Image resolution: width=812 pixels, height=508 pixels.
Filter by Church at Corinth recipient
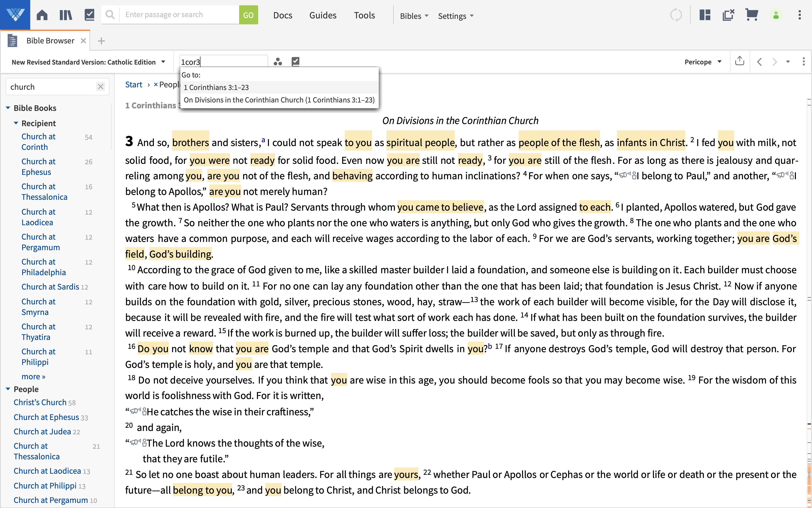[38, 142]
